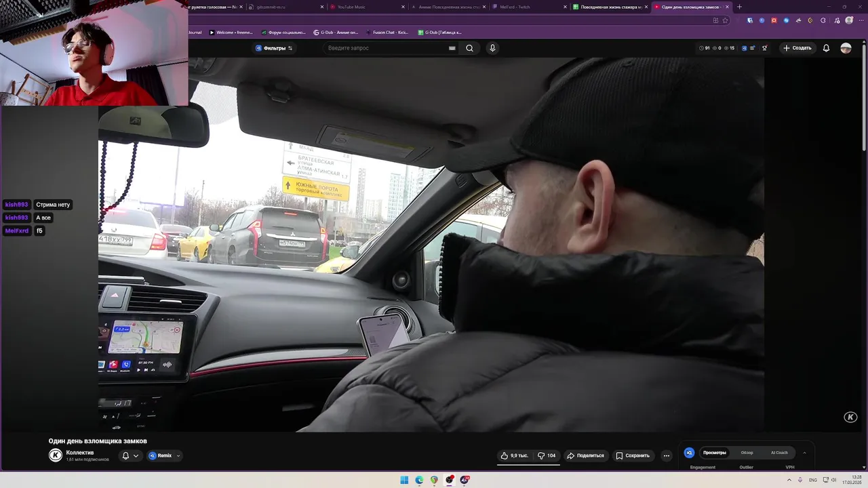
Task: Open the Welcome - freeme bookmark
Action: tap(231, 32)
